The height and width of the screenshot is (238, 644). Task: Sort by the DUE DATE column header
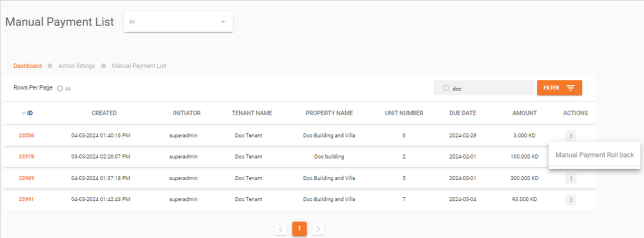pos(462,113)
